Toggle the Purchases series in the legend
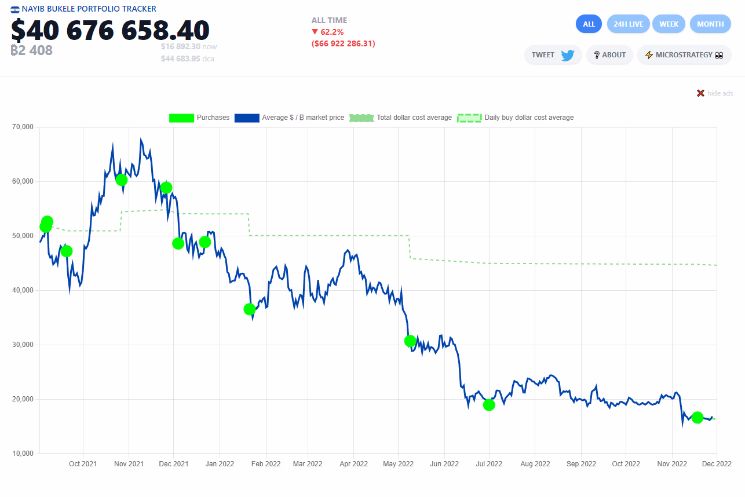This screenshot has width=745, height=497. 181,117
